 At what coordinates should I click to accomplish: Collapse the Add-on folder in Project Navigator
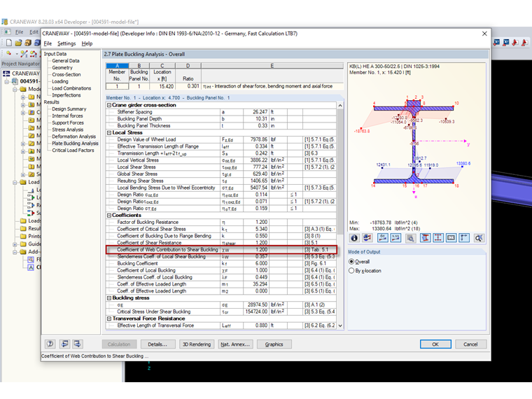tap(15, 252)
